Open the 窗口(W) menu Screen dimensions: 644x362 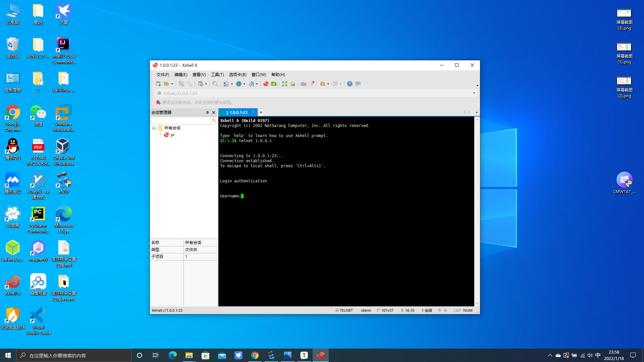[259, 75]
